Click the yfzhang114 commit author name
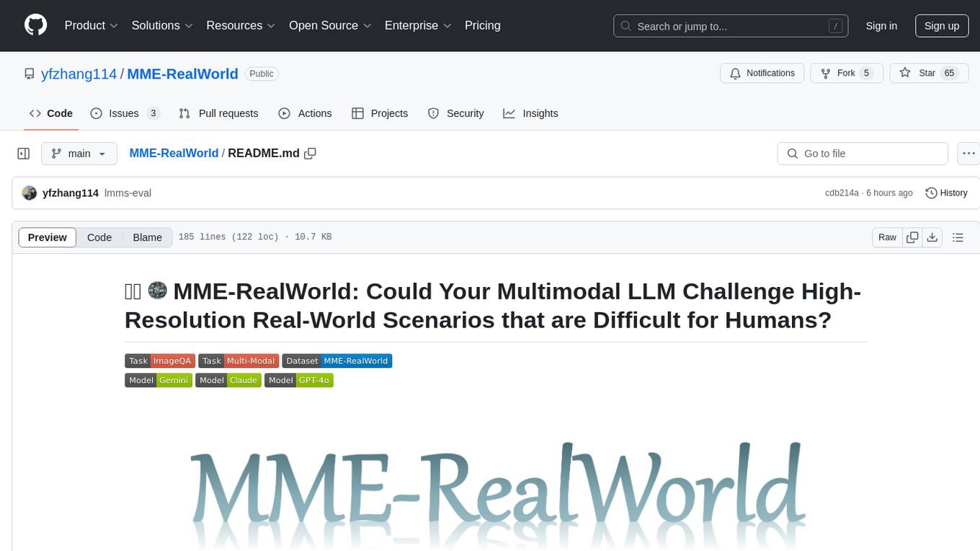 tap(71, 193)
